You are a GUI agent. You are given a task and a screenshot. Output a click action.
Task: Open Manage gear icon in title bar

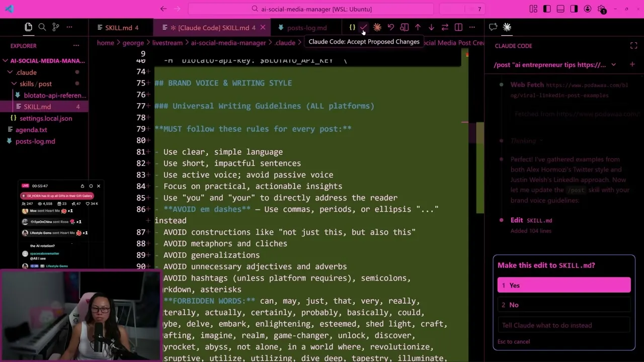click(602, 9)
